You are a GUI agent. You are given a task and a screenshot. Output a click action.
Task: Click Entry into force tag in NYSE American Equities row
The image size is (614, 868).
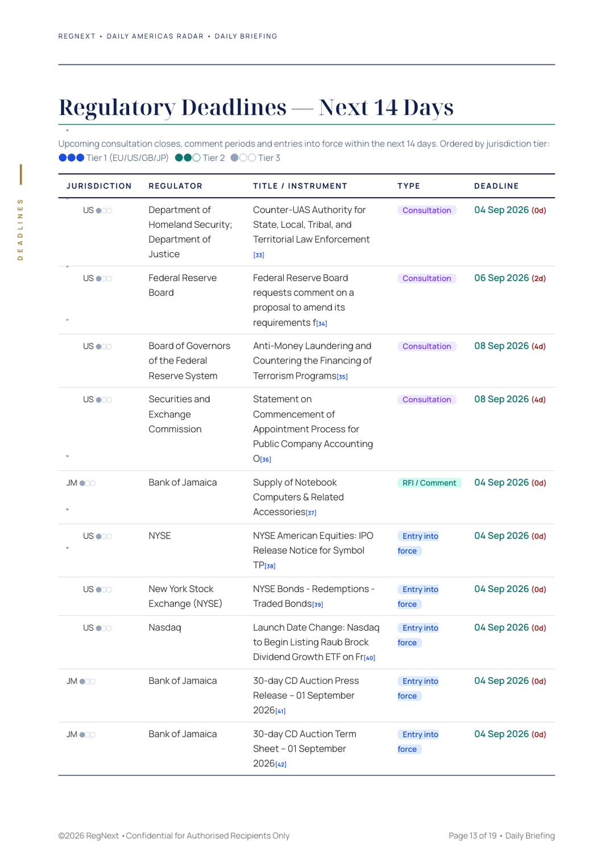point(418,544)
